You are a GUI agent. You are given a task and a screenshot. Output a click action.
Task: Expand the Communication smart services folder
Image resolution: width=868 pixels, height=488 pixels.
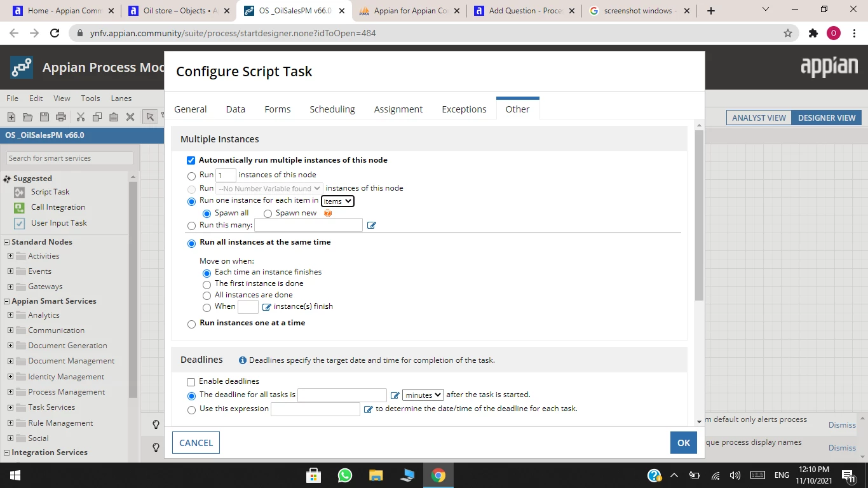coord(10,330)
